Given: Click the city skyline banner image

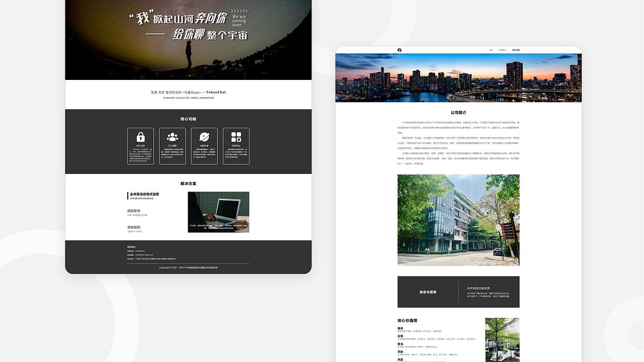Looking at the screenshot, I should pos(458,78).
